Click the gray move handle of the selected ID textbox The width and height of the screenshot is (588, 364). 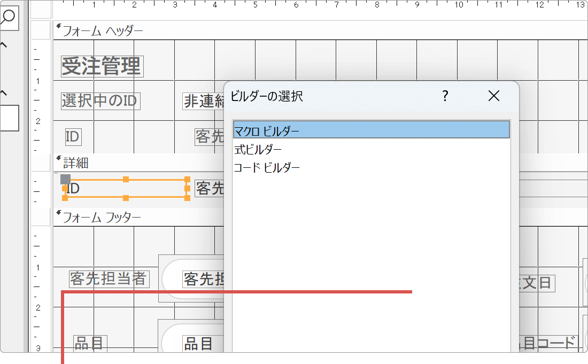click(x=65, y=180)
